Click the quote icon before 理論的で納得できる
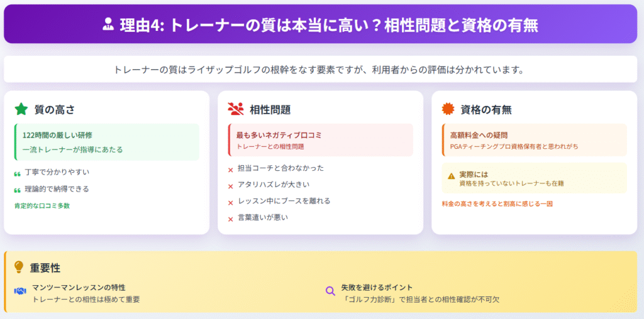The image size is (644, 319). click(17, 191)
